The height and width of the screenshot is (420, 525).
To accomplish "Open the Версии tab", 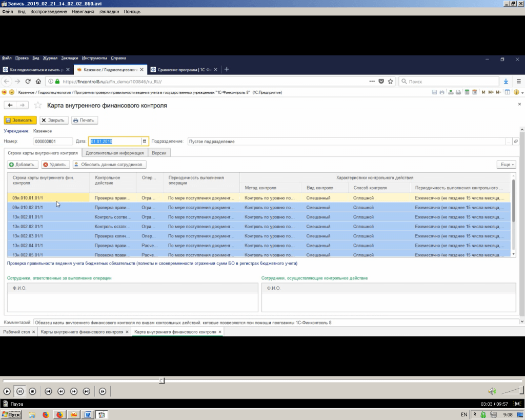I will coord(159,153).
